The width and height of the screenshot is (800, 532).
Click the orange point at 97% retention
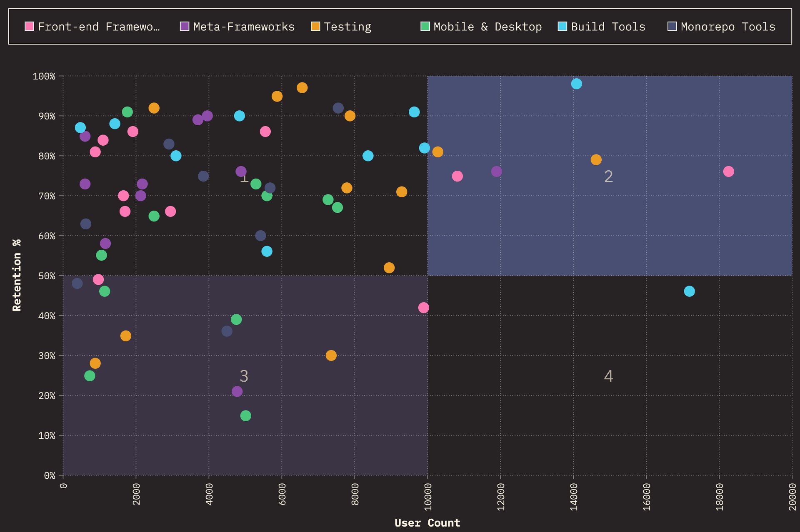tap(302, 88)
